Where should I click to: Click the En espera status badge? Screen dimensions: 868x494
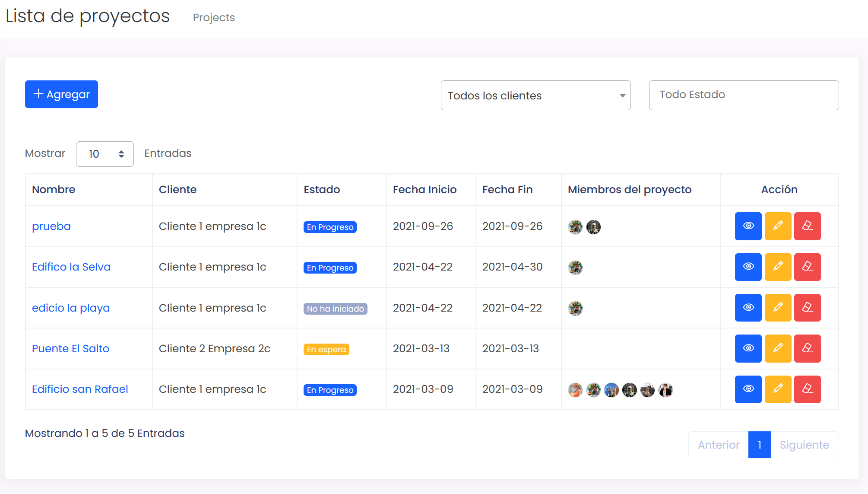pyautogui.click(x=326, y=349)
